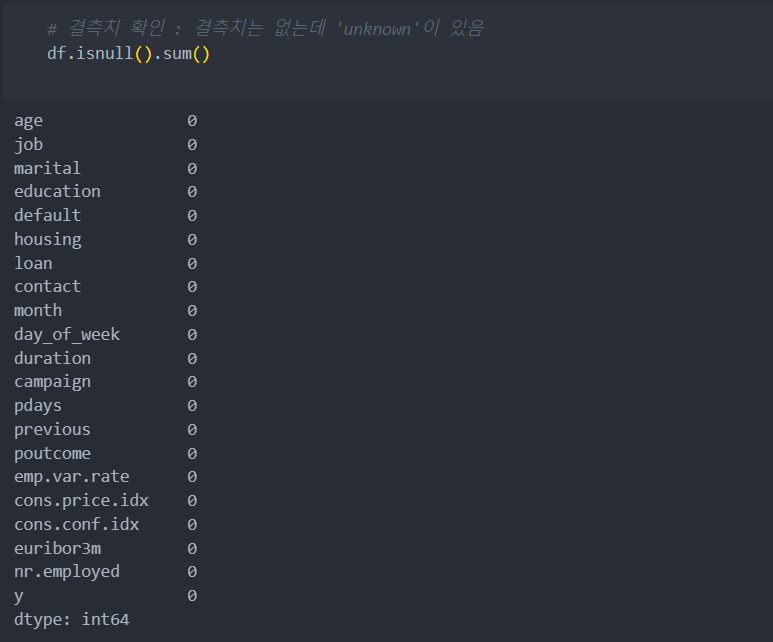Select the contact row label
This screenshot has height=642, width=773.
(x=47, y=286)
